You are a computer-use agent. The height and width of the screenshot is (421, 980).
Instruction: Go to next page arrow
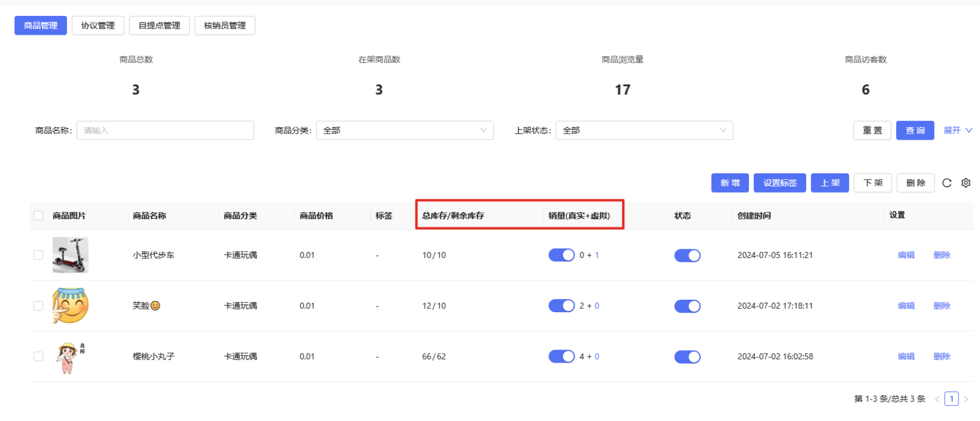(x=966, y=399)
